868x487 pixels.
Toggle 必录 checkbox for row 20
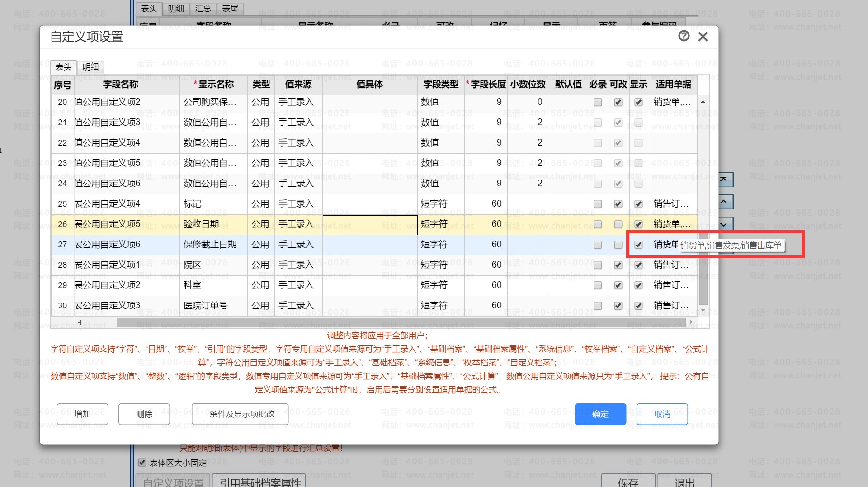coord(598,102)
